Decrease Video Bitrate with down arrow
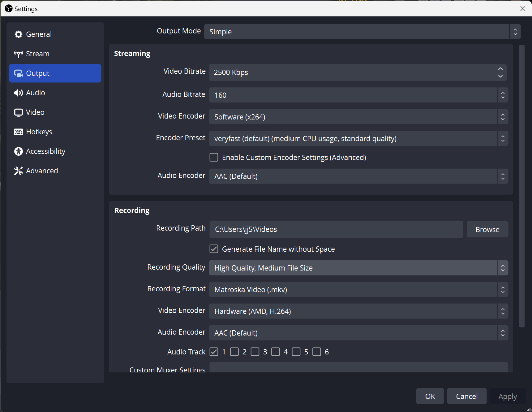The height and width of the screenshot is (412, 532). click(x=500, y=76)
